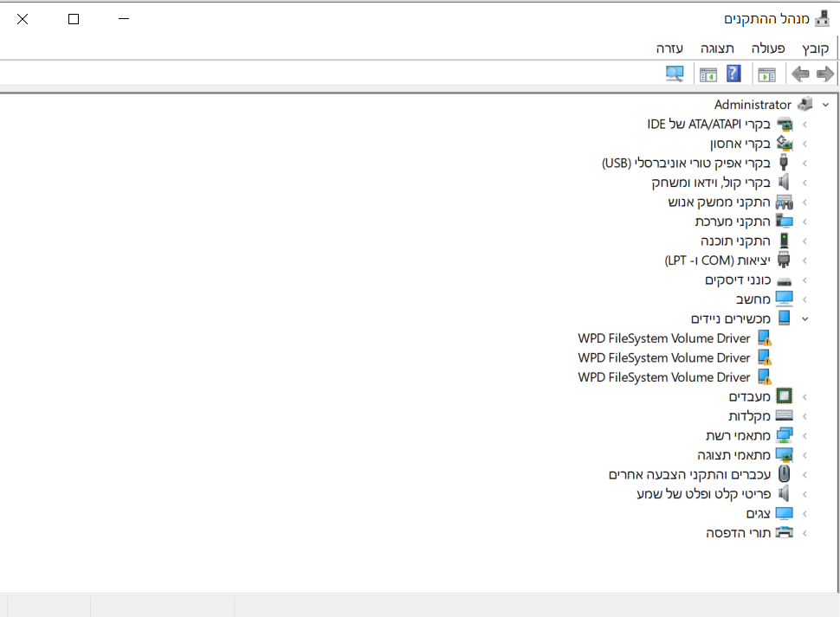Click the USB icon next to בקרי אפיק טורי אוניברסלי
840x617 pixels.
[785, 163]
